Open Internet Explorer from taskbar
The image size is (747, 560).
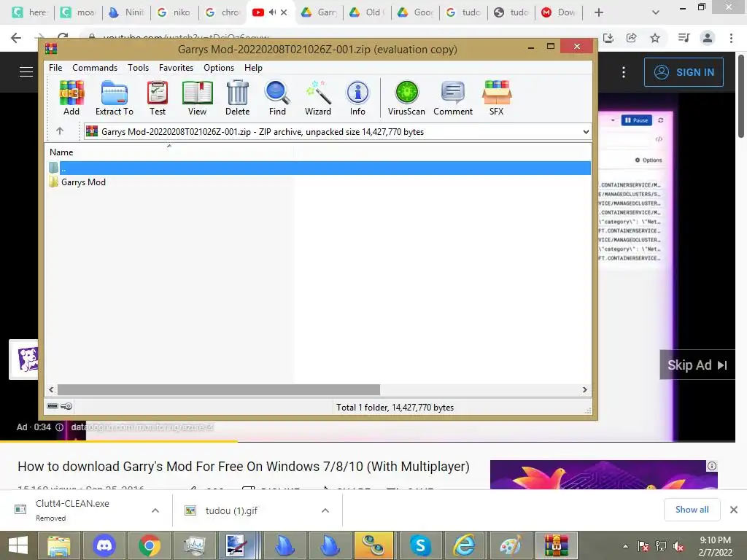pyautogui.click(x=465, y=545)
